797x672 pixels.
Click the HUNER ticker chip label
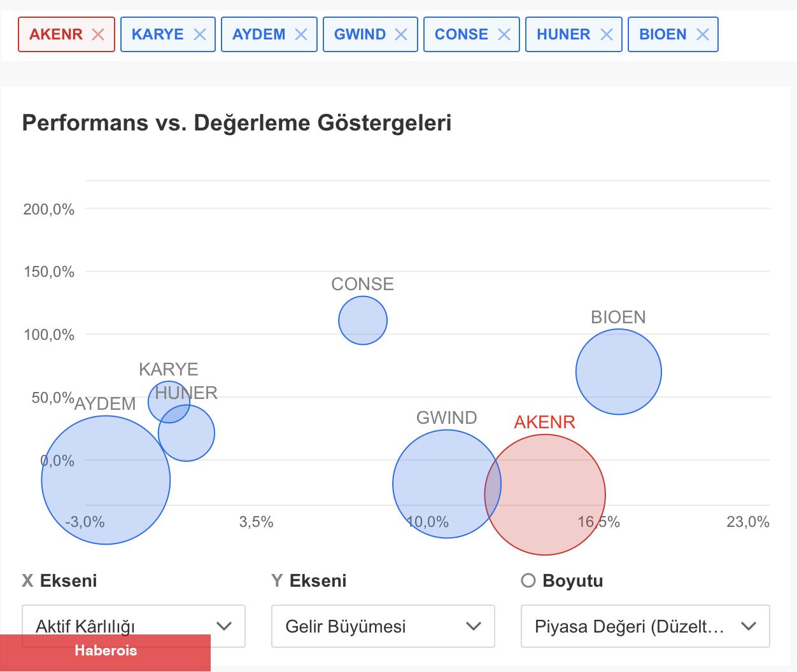[x=563, y=34]
